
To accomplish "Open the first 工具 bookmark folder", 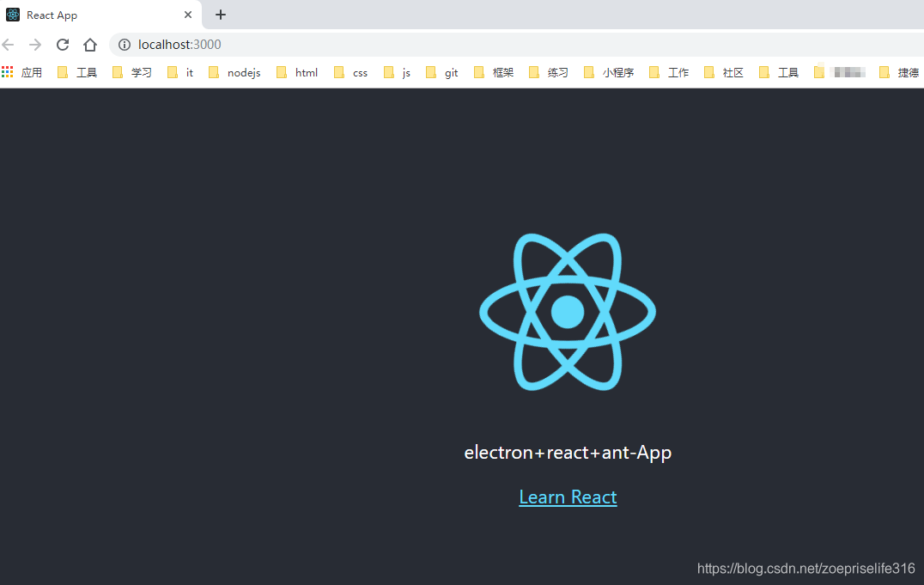I will [77, 72].
